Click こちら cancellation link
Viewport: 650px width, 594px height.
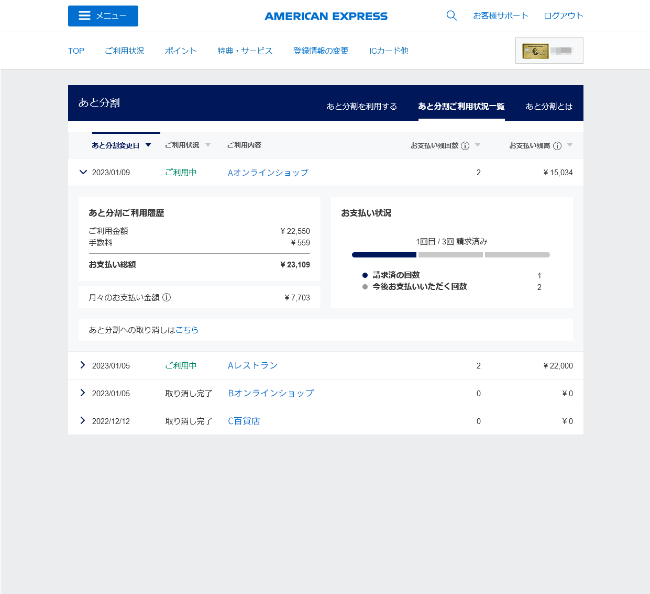coord(186,329)
